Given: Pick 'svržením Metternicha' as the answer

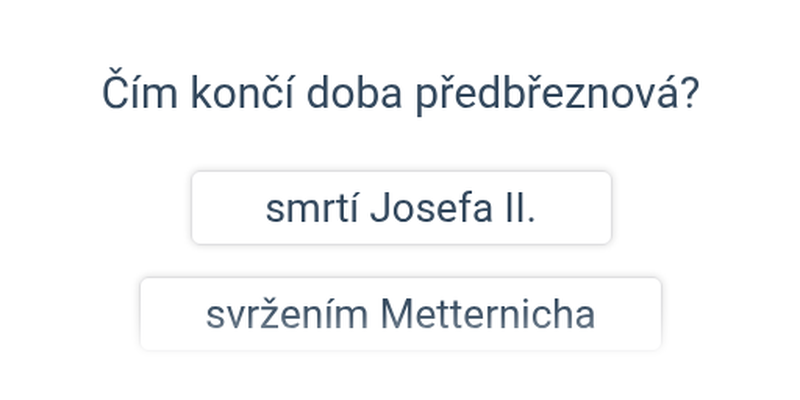Looking at the screenshot, I should tap(400, 314).
